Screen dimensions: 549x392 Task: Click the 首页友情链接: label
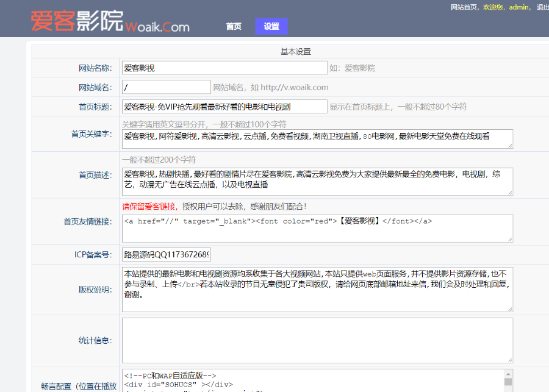(x=88, y=221)
